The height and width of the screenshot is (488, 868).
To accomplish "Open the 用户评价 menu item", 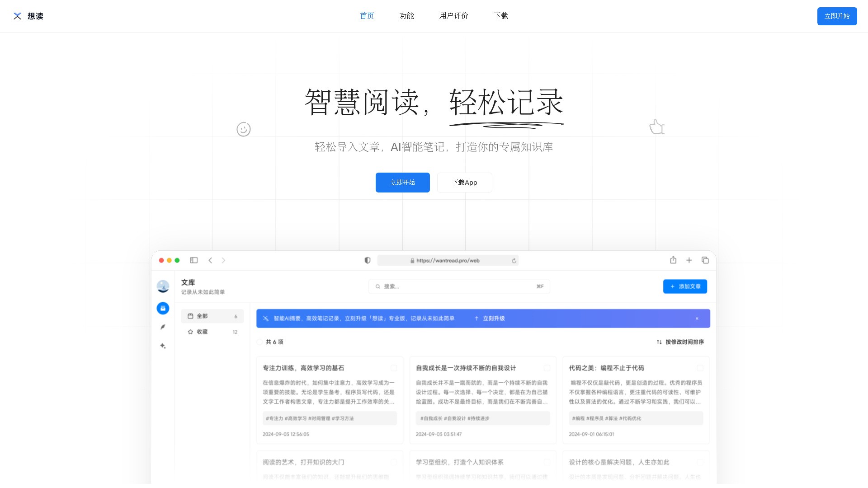I will coord(453,16).
